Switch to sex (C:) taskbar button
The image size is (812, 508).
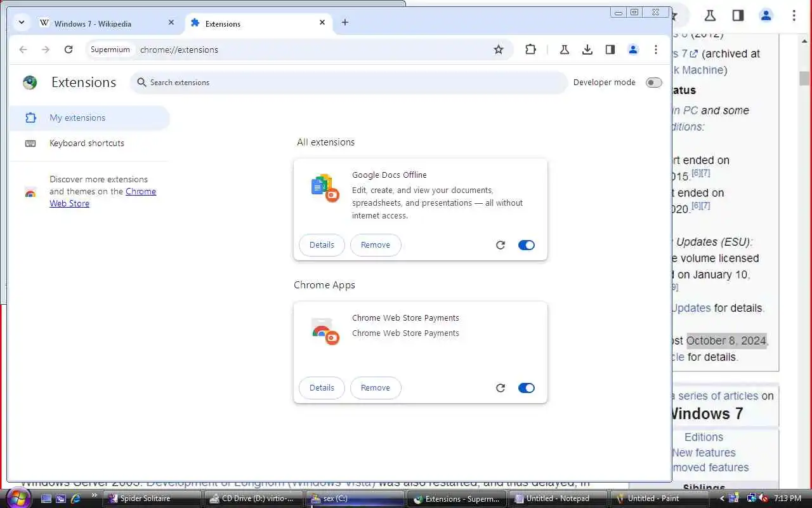click(x=354, y=499)
